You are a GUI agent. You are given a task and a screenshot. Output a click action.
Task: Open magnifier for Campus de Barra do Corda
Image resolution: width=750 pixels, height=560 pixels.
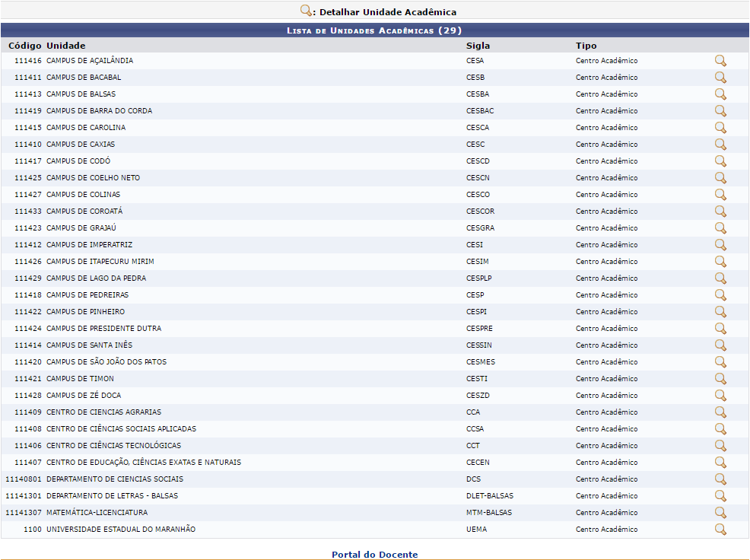720,111
